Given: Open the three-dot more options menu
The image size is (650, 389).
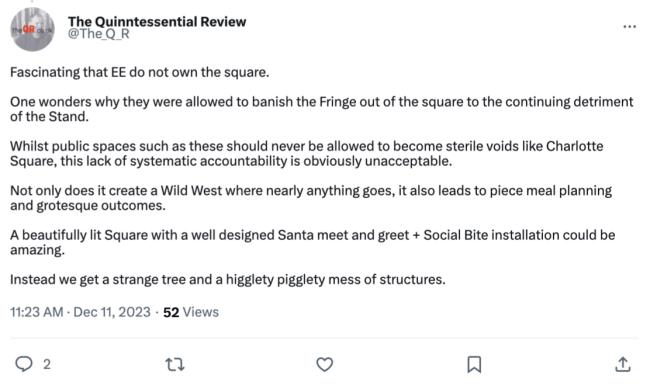Looking at the screenshot, I should tap(629, 27).
